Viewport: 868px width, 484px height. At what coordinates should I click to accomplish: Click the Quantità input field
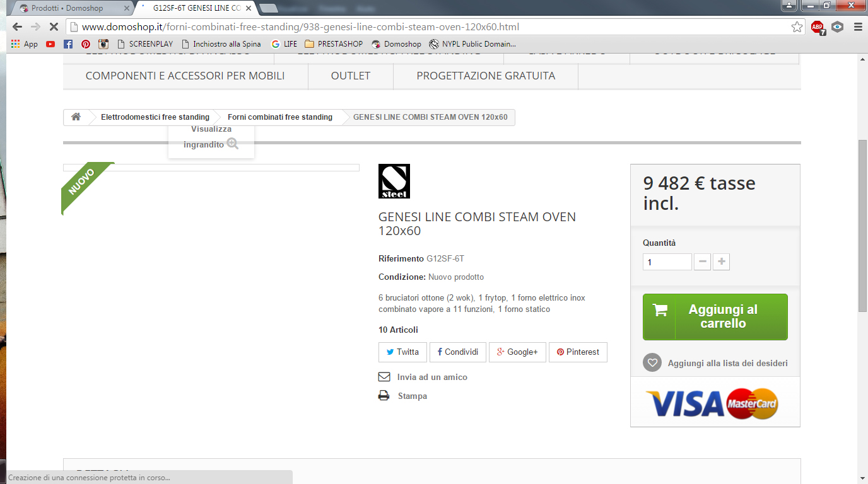coord(667,262)
